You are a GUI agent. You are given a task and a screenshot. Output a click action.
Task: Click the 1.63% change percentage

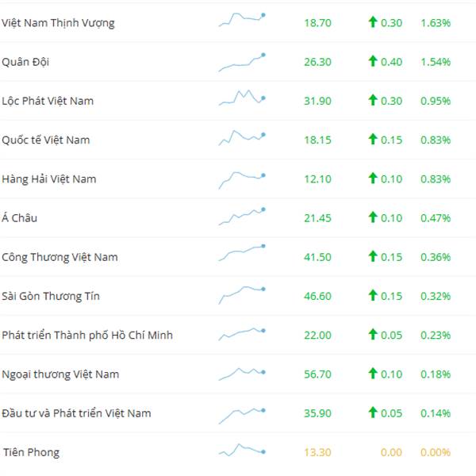coord(436,23)
